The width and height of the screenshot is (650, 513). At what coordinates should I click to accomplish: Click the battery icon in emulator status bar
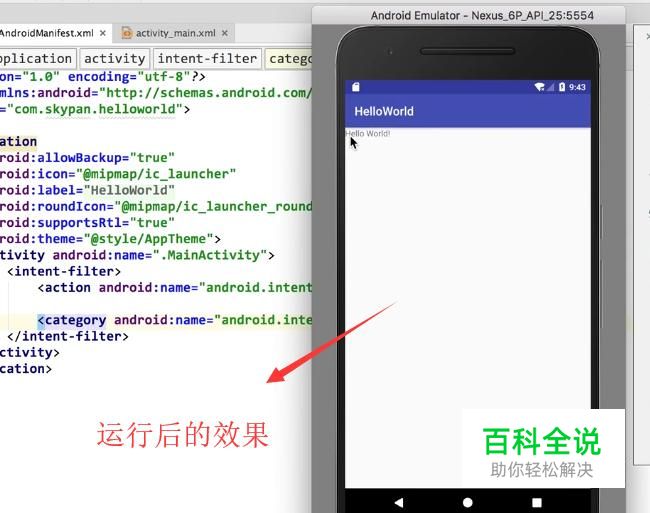[562, 87]
